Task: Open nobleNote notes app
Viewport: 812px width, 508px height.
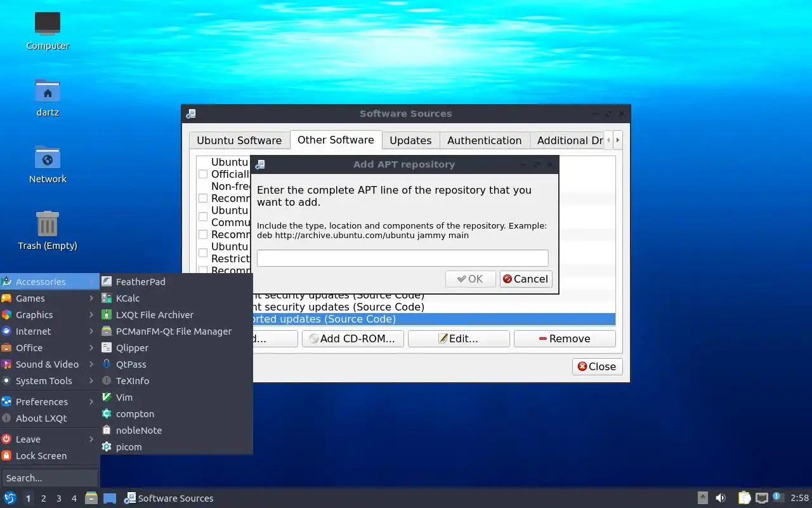Action: [176, 431]
